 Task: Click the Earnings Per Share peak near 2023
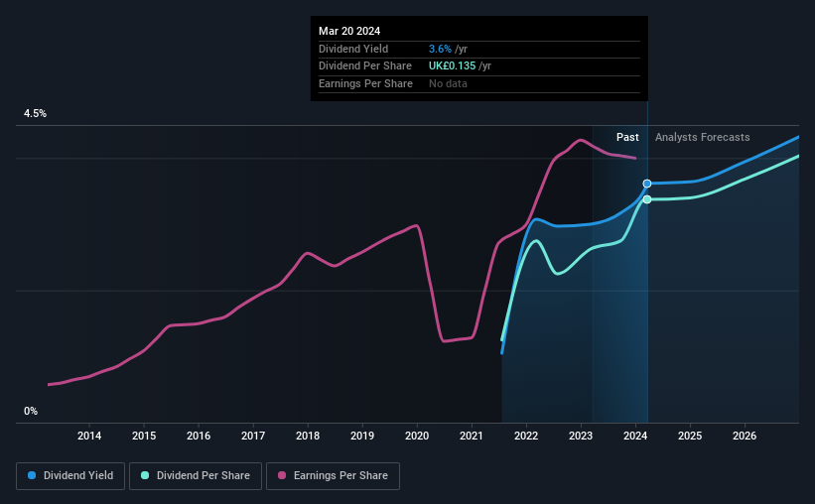[x=581, y=140]
